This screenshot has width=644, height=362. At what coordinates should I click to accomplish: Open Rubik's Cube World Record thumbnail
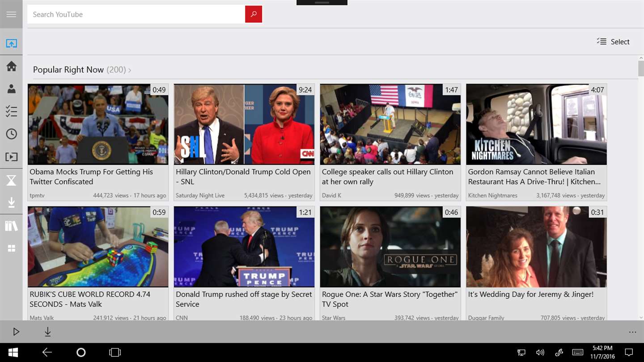98,247
